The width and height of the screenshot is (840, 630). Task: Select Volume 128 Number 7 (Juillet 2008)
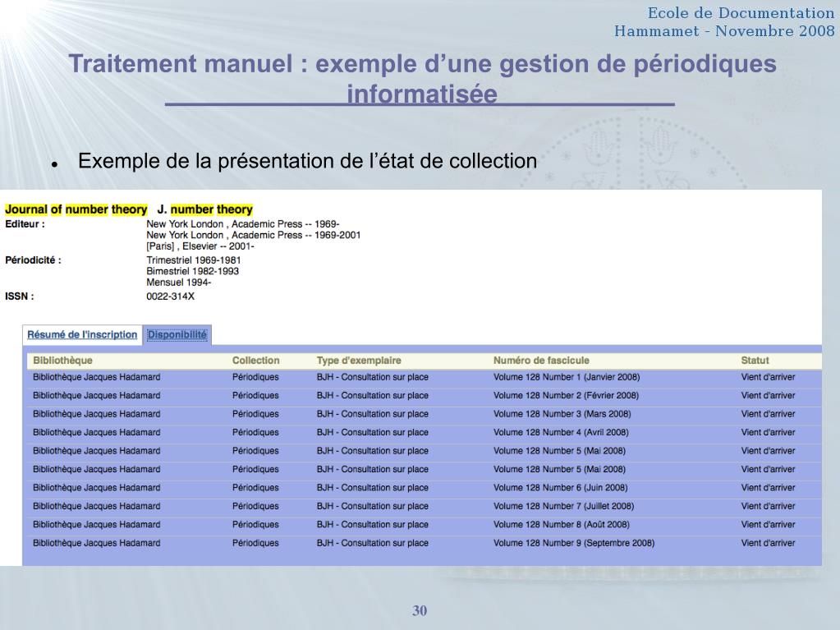pos(563,506)
